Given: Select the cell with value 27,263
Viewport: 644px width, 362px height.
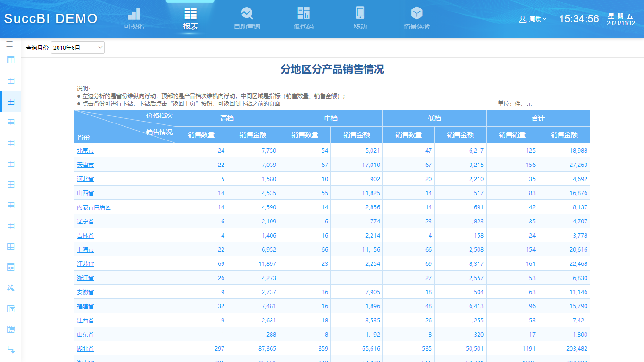Looking at the screenshot, I should tap(564, 165).
